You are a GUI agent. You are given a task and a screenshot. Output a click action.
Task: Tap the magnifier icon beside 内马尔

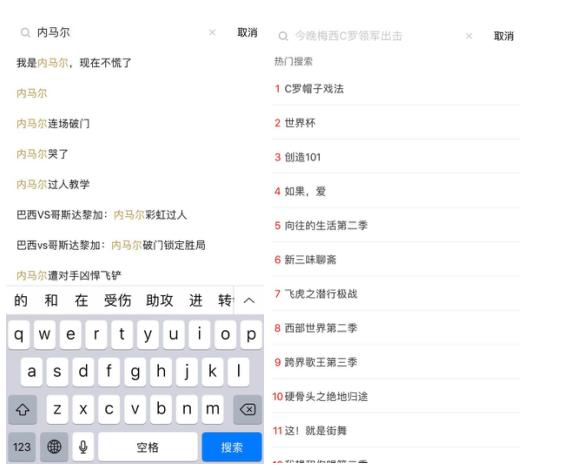[25, 33]
